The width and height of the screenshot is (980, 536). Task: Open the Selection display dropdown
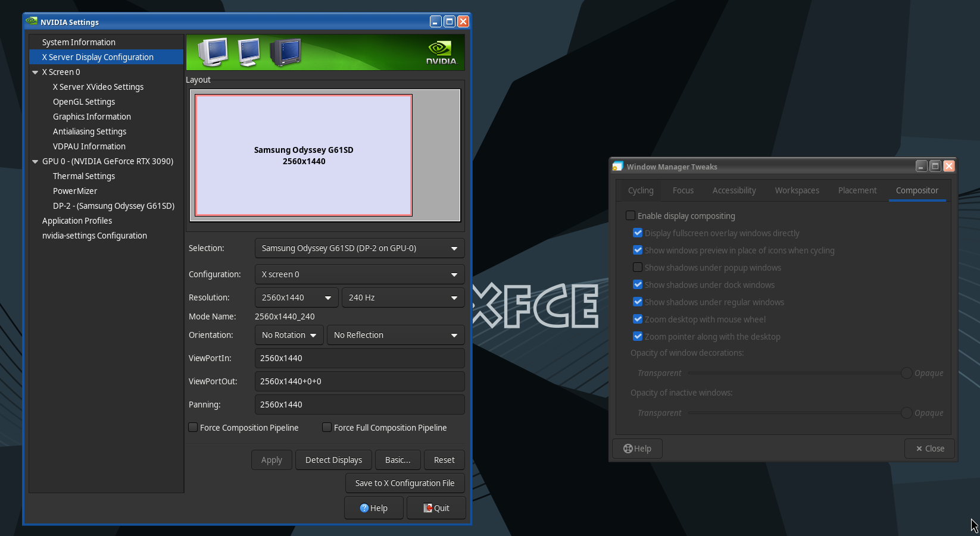point(360,248)
